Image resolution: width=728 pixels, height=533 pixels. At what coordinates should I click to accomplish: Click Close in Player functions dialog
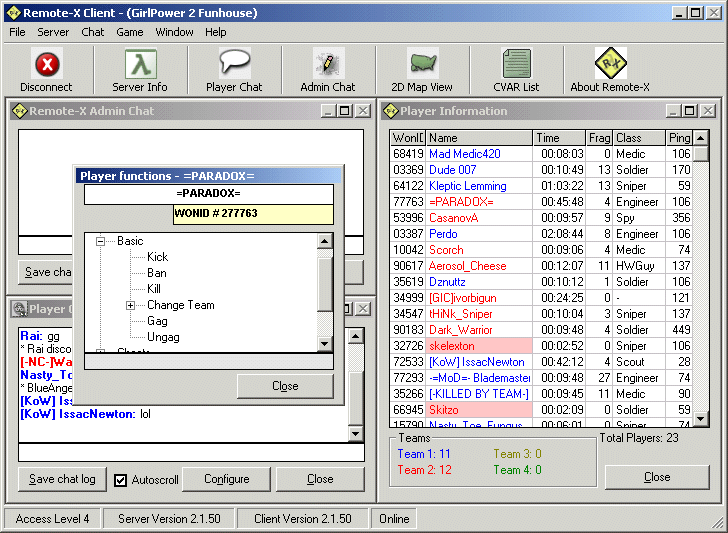[x=285, y=386]
